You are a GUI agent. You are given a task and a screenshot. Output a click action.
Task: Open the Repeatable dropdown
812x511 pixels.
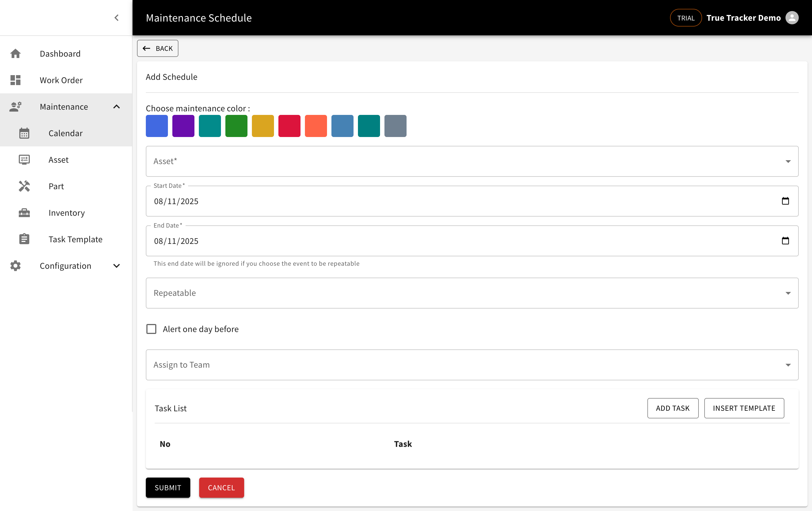coord(788,293)
